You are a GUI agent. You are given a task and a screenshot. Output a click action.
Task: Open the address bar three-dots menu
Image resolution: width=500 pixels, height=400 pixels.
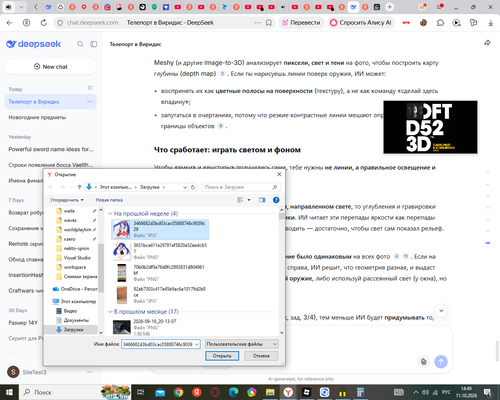(257, 23)
